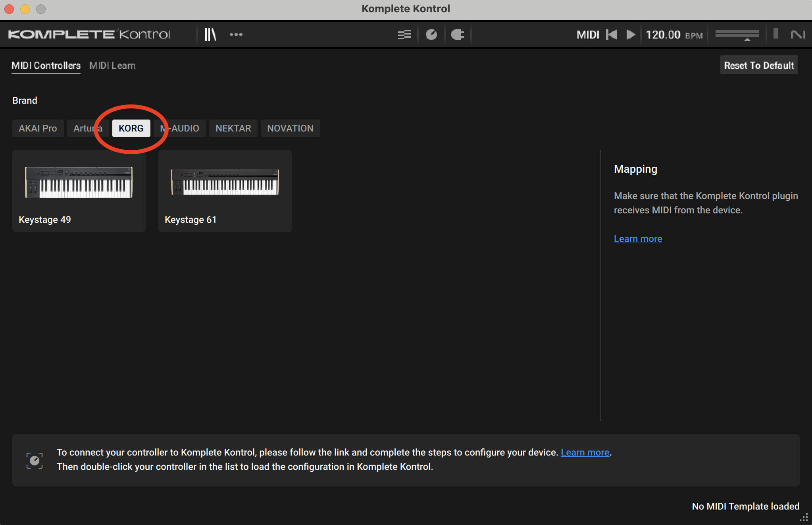Choose the Keystage 61 controller card
812x525 pixels.
coord(225,191)
